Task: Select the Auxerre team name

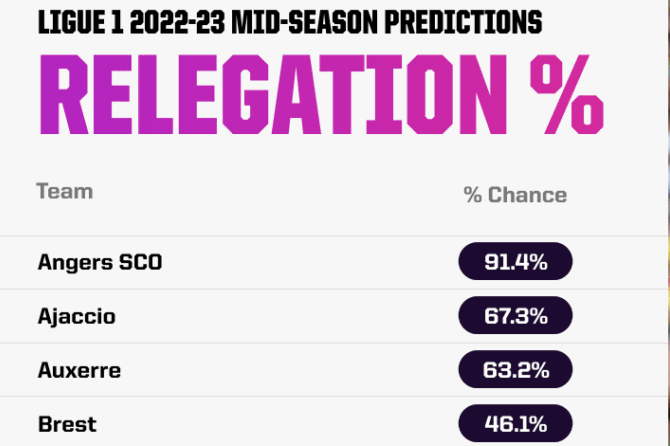Action: pos(79,370)
